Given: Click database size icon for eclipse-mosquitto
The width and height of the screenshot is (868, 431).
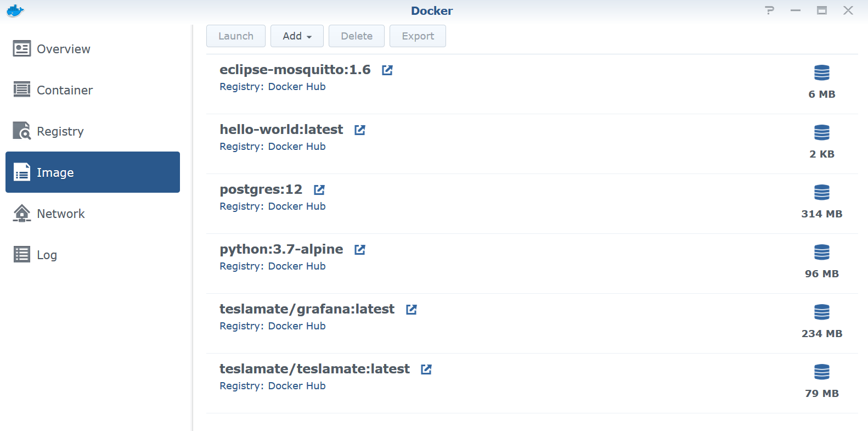Looking at the screenshot, I should point(822,72).
